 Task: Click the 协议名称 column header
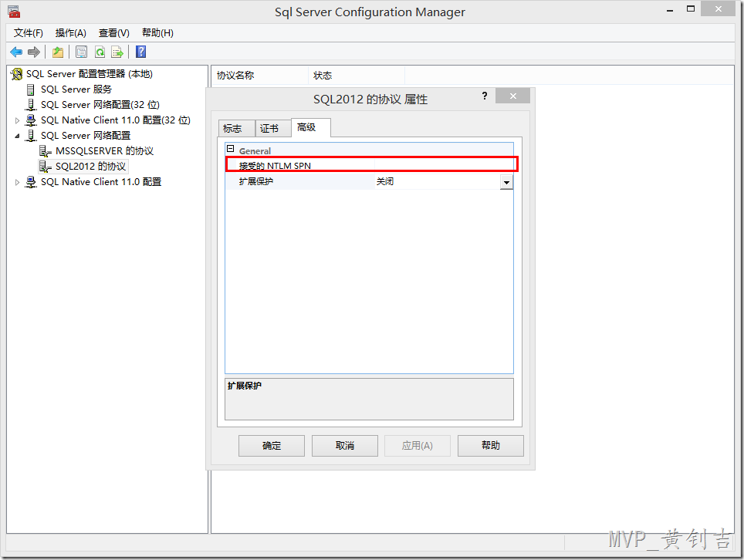coord(259,76)
